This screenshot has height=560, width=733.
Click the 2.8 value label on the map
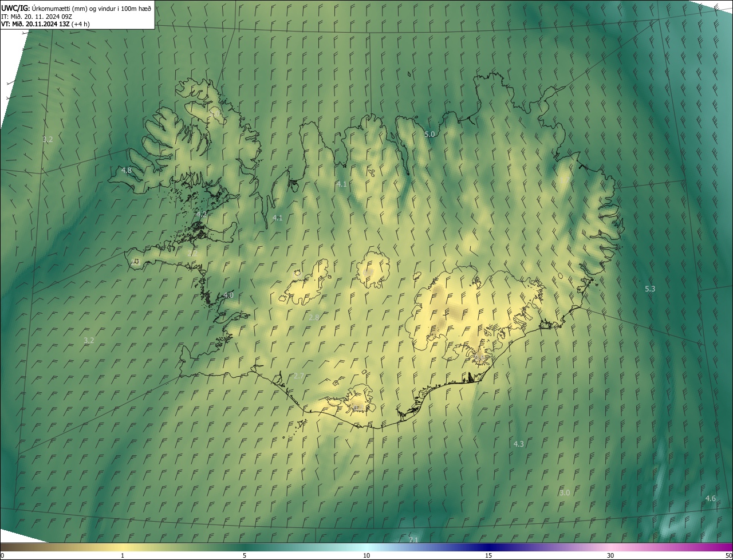click(x=314, y=317)
